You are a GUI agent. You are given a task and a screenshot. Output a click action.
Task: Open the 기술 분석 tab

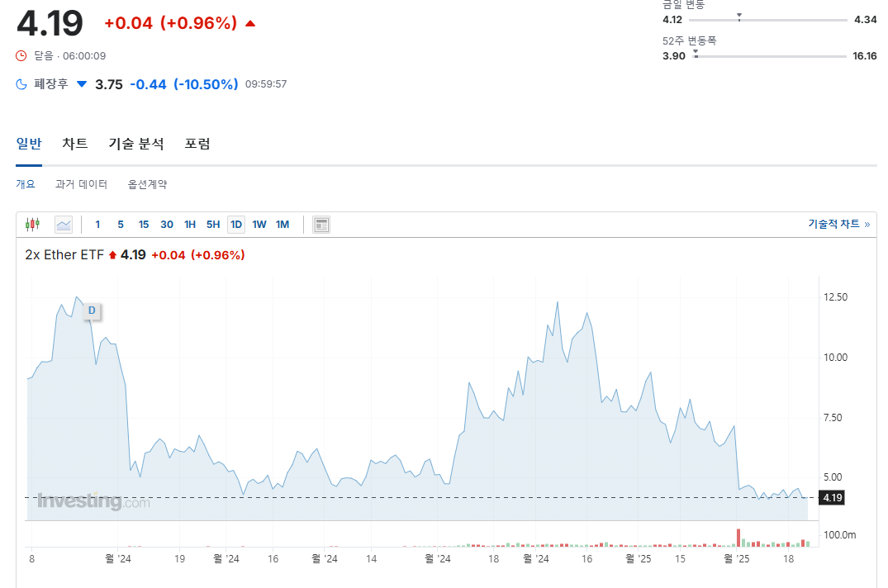pos(136,144)
